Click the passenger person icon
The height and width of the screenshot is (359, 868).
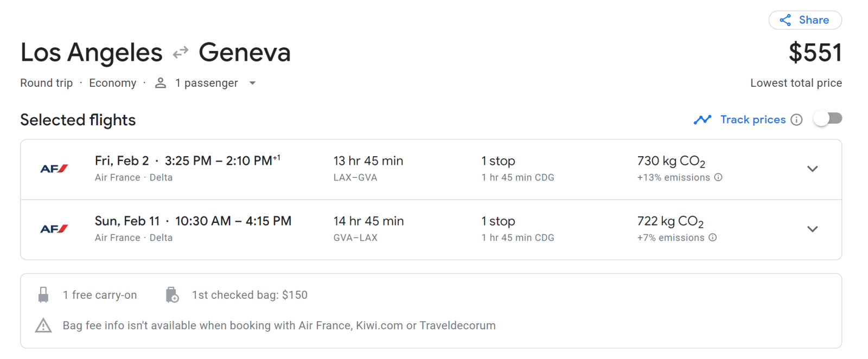pos(161,83)
